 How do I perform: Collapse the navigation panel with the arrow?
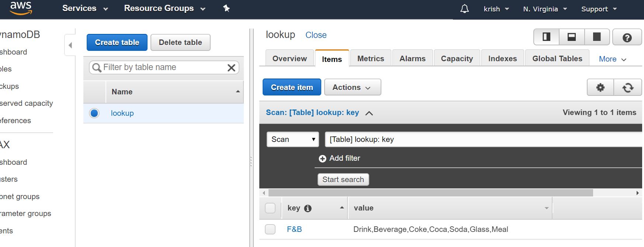tap(70, 45)
